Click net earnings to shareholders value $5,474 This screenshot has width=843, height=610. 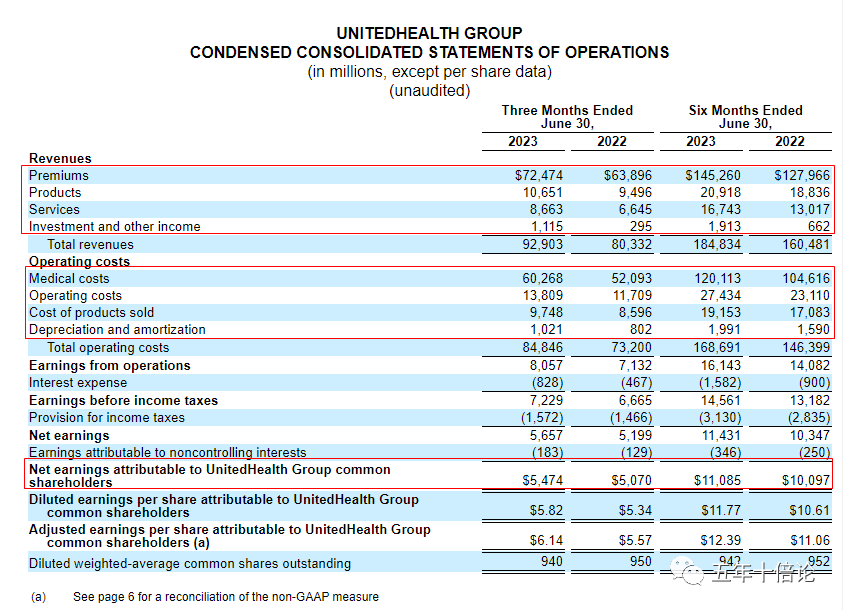543,480
